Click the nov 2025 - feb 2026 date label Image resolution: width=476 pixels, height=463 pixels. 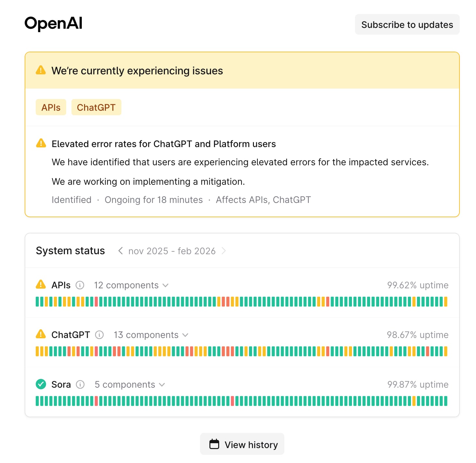[x=171, y=251]
